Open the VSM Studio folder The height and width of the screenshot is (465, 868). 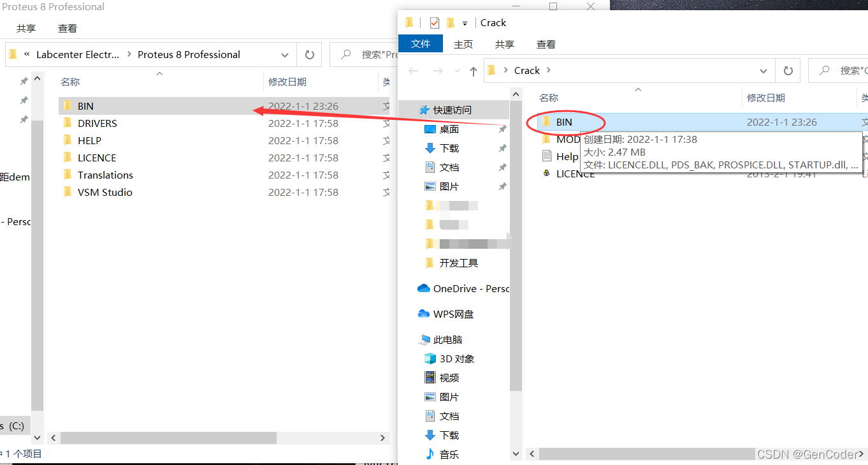coord(105,192)
